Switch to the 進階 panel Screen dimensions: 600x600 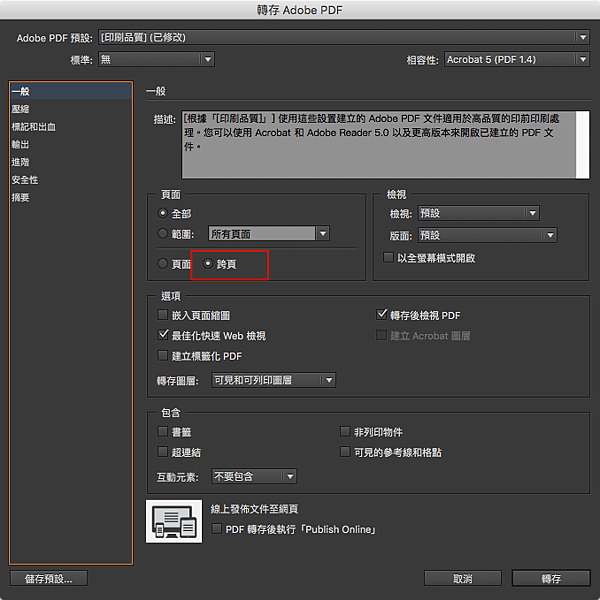pos(71,162)
